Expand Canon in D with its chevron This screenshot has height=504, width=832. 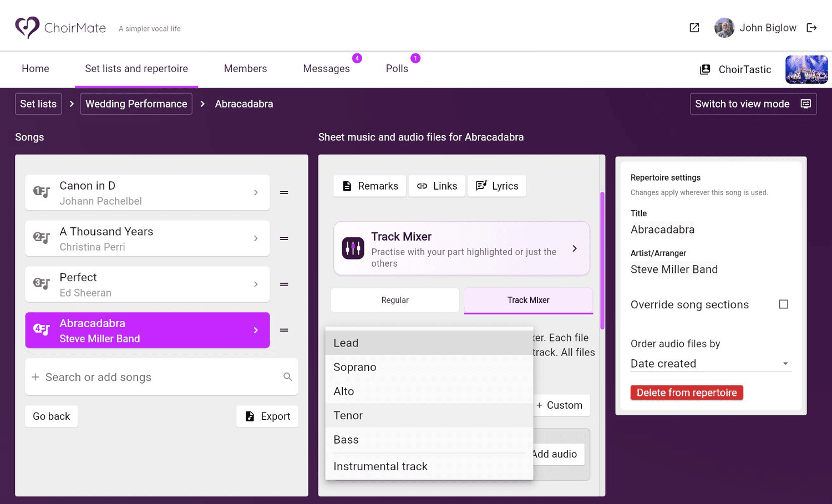click(x=256, y=192)
